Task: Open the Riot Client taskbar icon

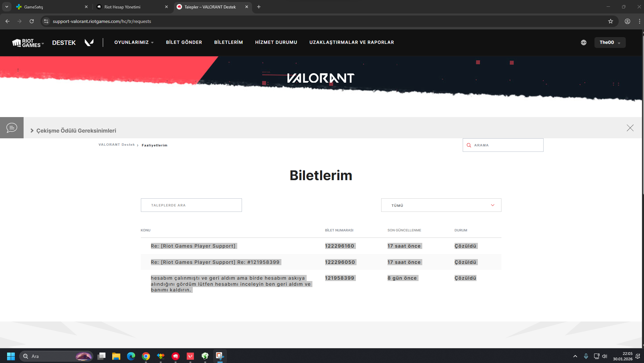Action: [176, 356]
